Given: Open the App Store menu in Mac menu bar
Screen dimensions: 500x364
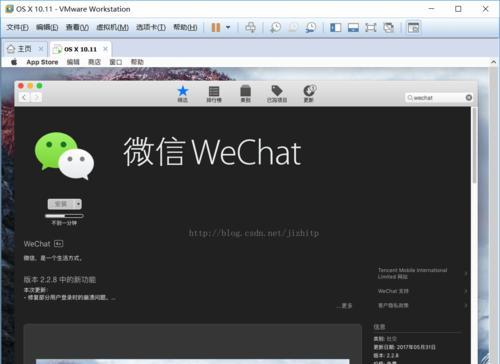Looking at the screenshot, I should click(42, 62).
